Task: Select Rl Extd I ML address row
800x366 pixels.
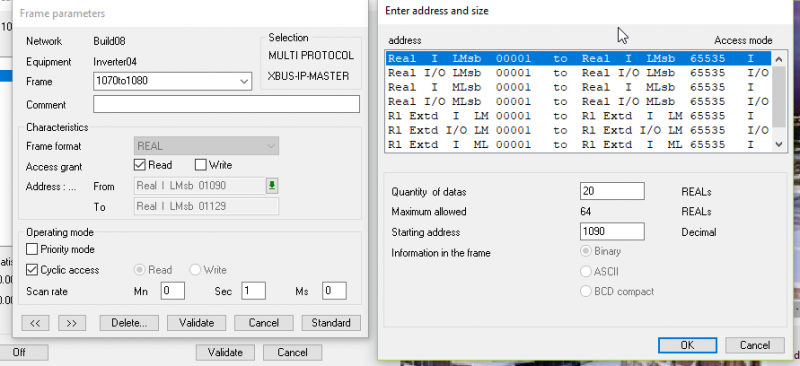Action: coord(578,144)
